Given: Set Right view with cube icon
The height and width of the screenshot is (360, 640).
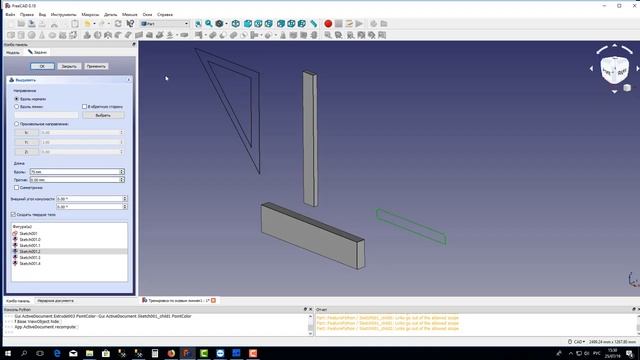Looking at the screenshot, I should click(269, 24).
